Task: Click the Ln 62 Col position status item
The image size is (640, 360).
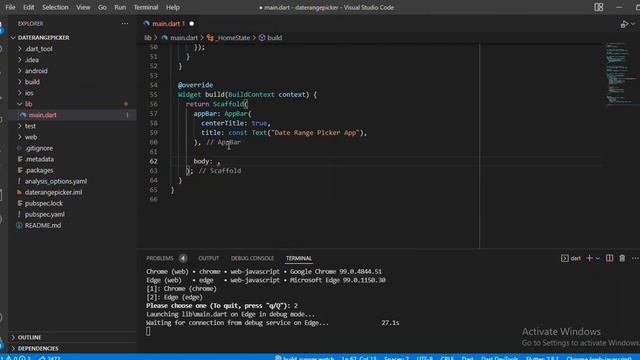Action: coord(359,358)
